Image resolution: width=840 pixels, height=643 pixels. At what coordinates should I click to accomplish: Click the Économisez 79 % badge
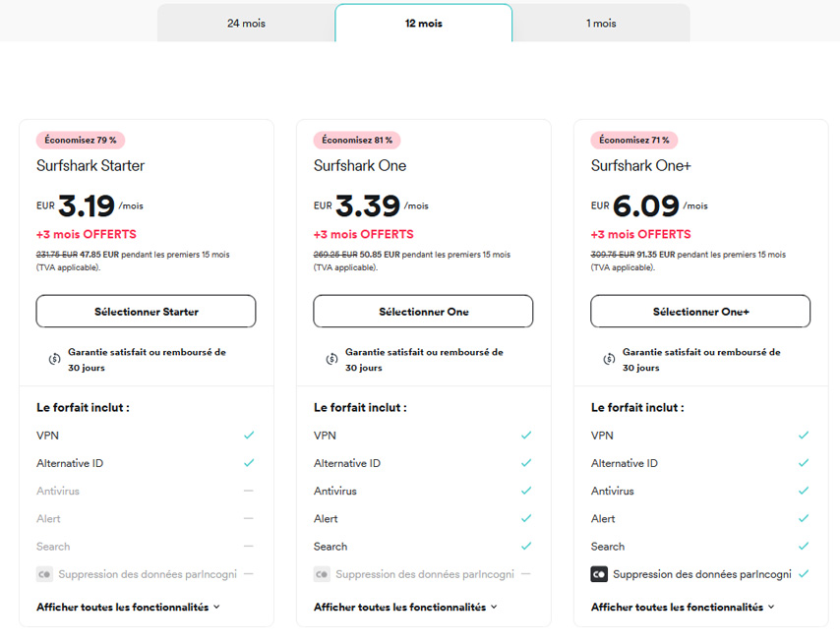click(81, 141)
